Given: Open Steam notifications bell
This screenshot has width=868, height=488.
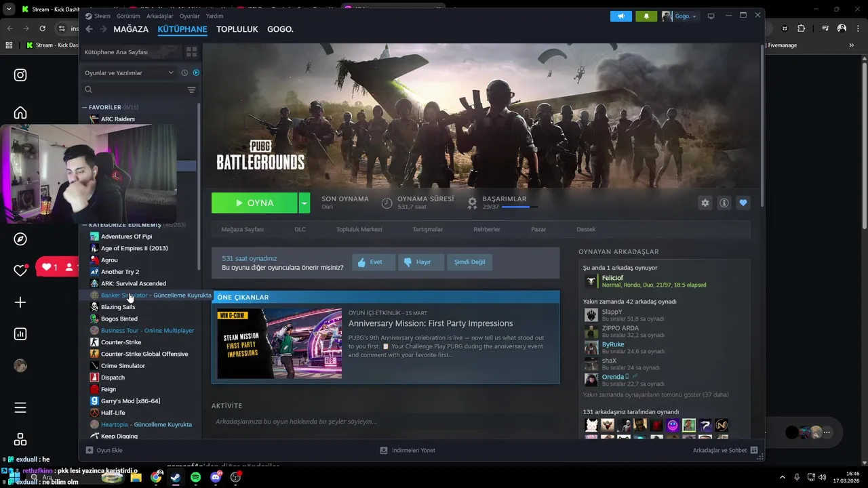Looking at the screenshot, I should coord(646,16).
